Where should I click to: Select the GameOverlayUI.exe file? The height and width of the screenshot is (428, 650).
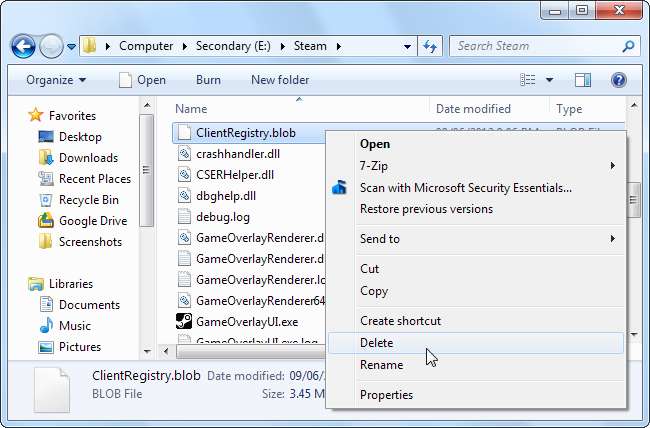[x=247, y=322]
